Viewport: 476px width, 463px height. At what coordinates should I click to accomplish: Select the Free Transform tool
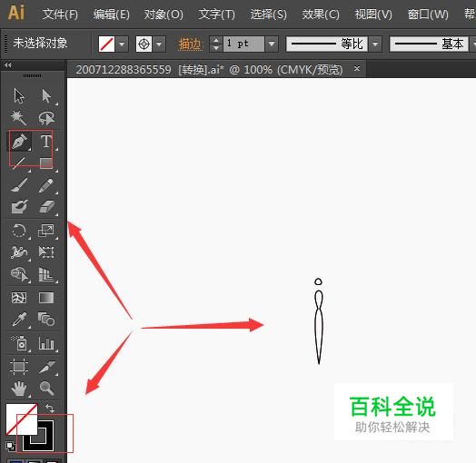click(x=46, y=252)
